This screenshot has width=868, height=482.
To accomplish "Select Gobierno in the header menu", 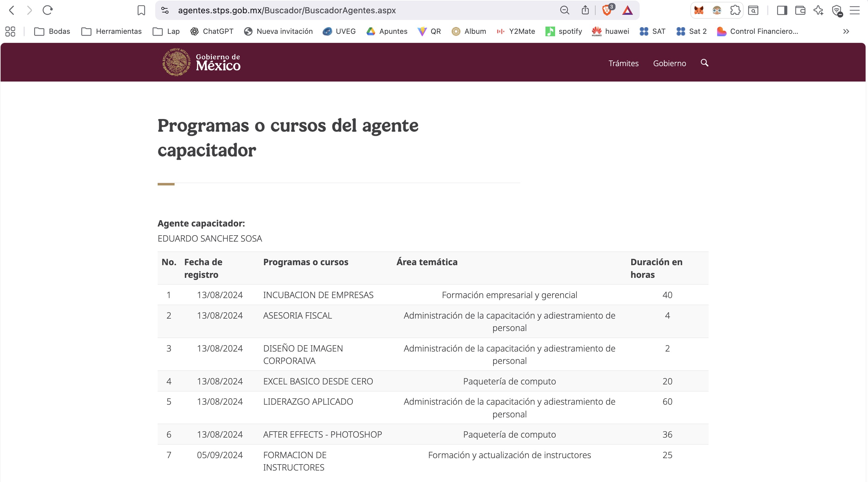I will [670, 63].
